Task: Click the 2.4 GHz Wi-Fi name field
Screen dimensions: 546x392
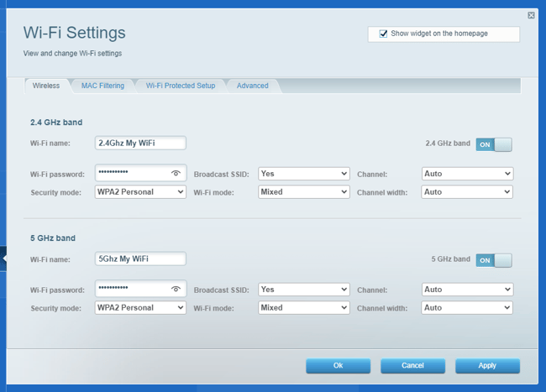Action: pyautogui.click(x=140, y=143)
